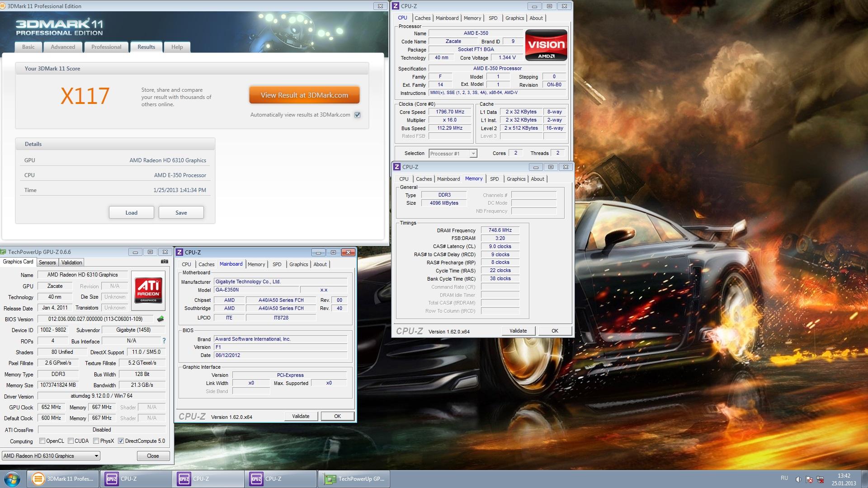This screenshot has height=488, width=868.
Task: Click the GPU-Z screenshot camera icon
Action: click(165, 262)
